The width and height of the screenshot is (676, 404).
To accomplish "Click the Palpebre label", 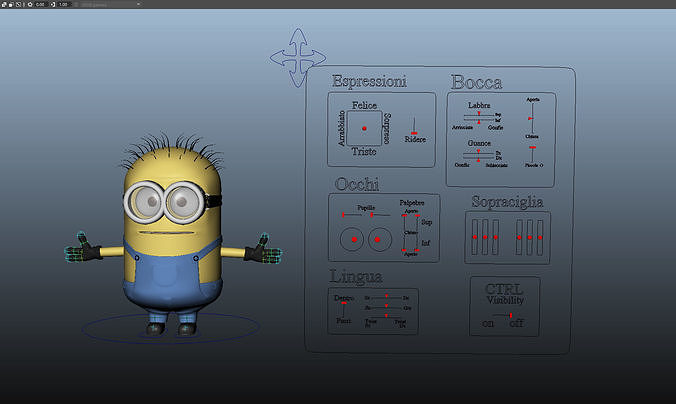I will [x=412, y=203].
